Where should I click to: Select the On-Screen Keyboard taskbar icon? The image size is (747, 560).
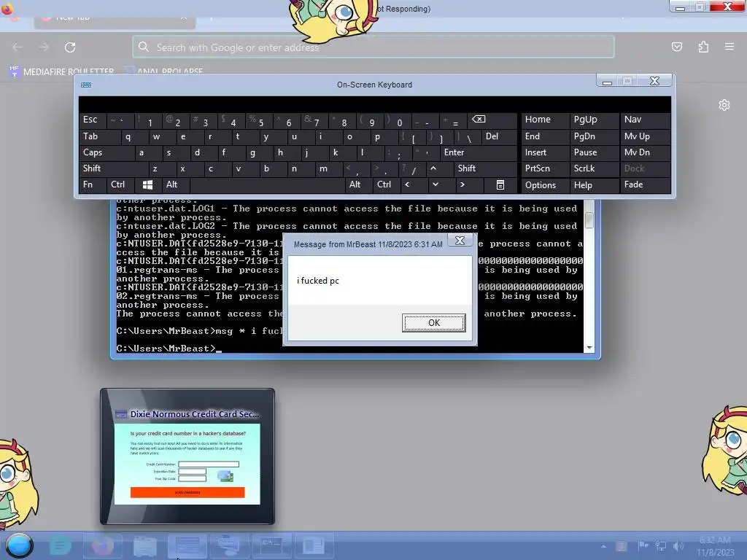tap(229, 545)
